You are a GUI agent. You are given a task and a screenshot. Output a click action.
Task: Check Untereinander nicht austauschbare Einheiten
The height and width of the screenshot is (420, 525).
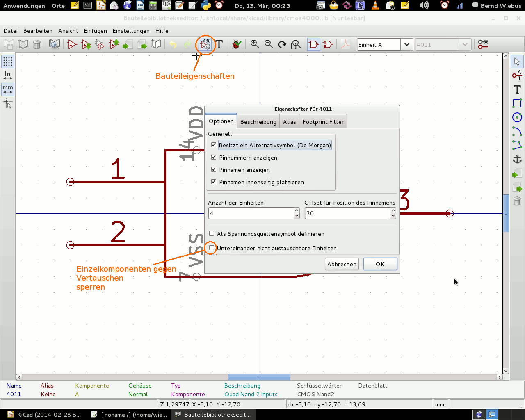212,248
